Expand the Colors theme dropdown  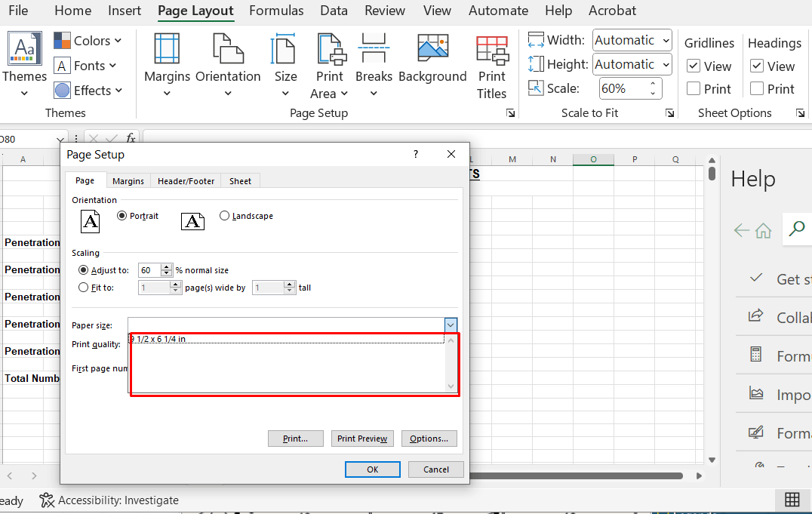point(88,41)
